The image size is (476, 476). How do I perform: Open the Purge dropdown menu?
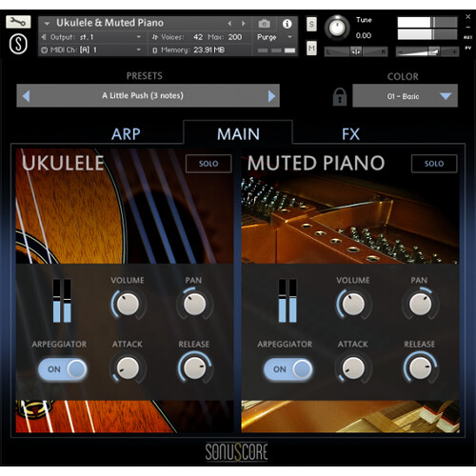point(274,37)
